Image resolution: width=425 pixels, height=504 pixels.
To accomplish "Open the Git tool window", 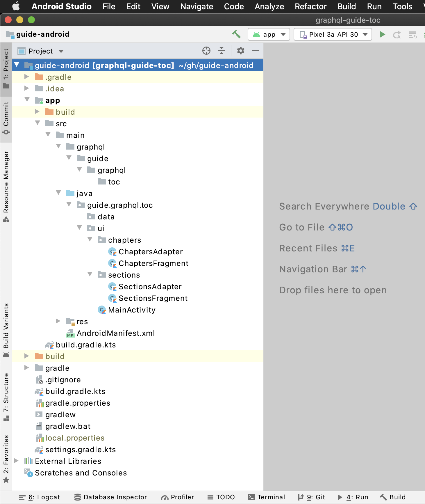I will coord(312,497).
